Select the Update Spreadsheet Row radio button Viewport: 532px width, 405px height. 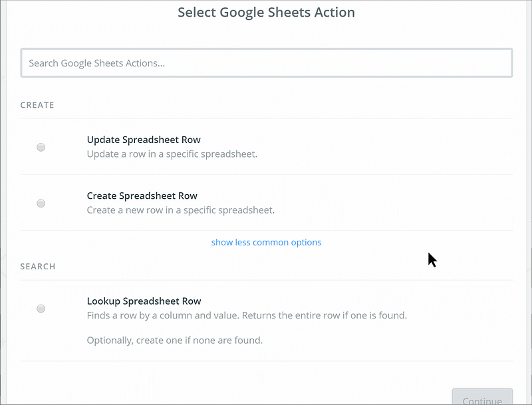tap(41, 147)
